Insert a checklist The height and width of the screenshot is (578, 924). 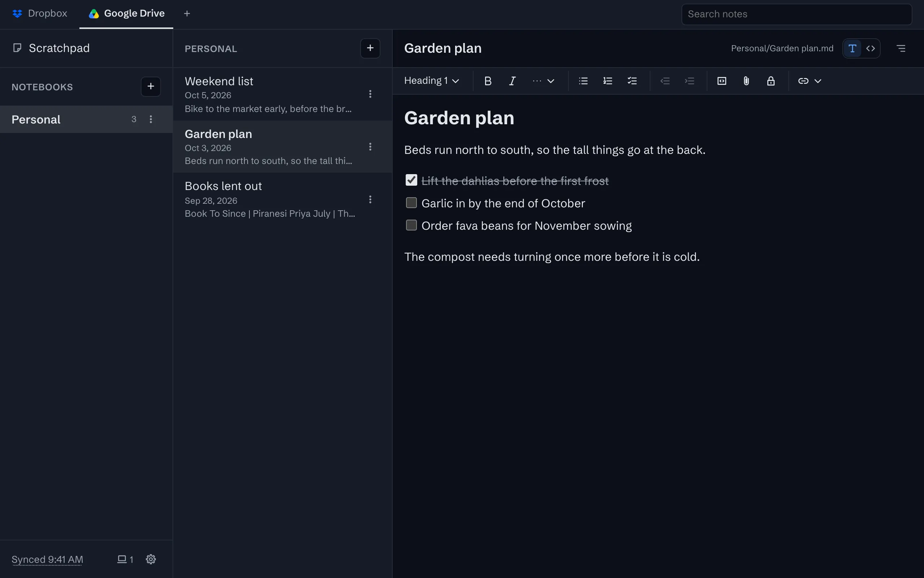pyautogui.click(x=632, y=81)
